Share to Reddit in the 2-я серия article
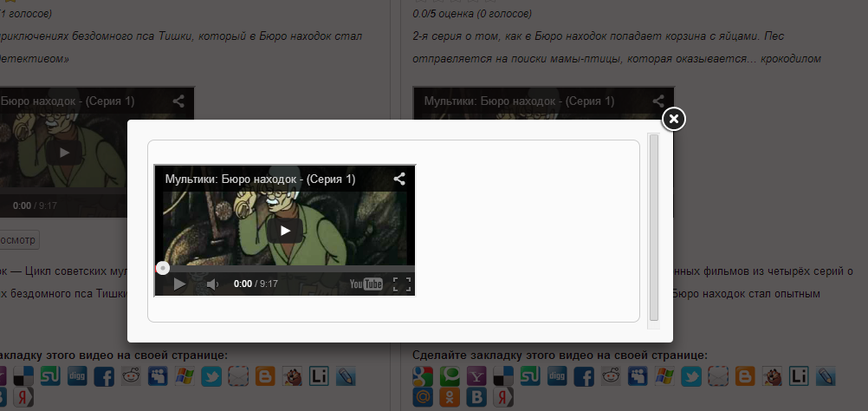The width and height of the screenshot is (868, 411). 611,376
